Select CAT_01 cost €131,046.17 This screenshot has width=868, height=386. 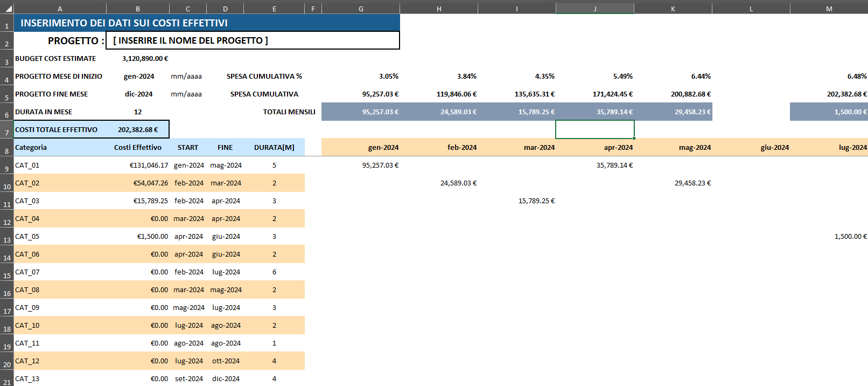click(149, 166)
